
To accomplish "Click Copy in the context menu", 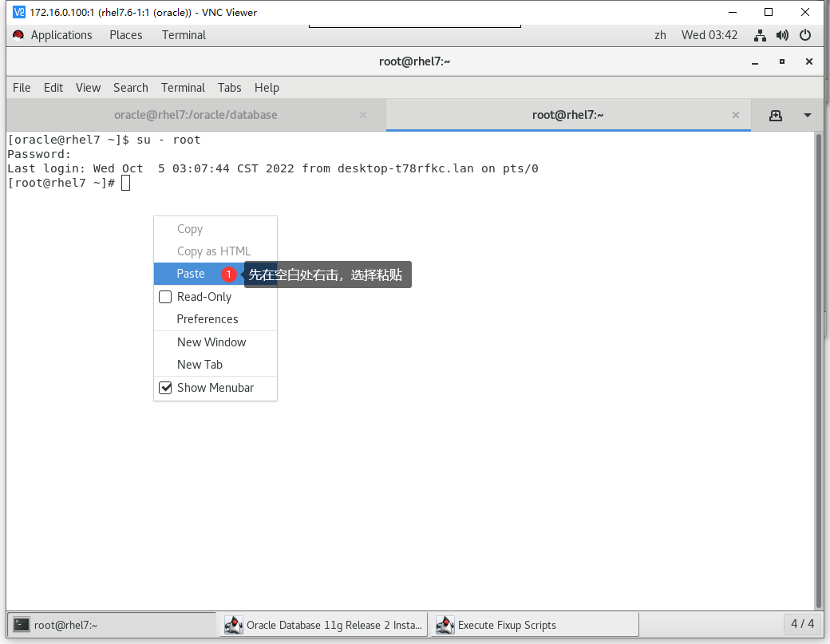I will tap(215, 229).
